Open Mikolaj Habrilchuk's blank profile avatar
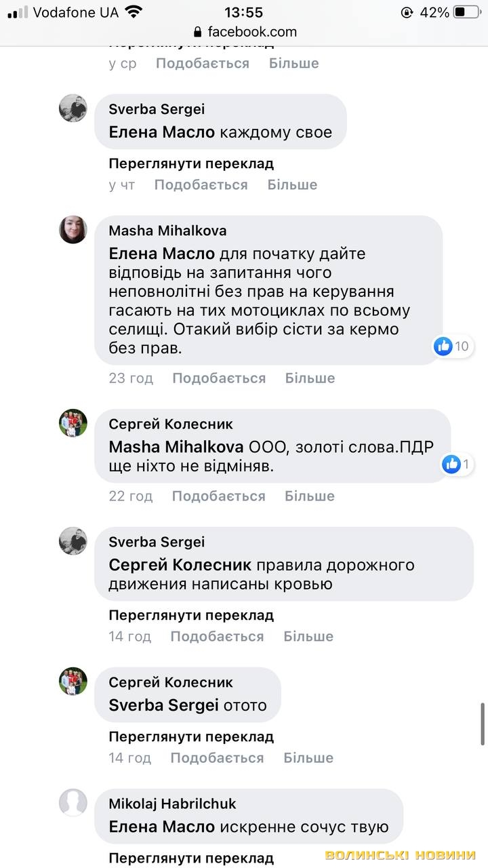 pyautogui.click(x=73, y=803)
